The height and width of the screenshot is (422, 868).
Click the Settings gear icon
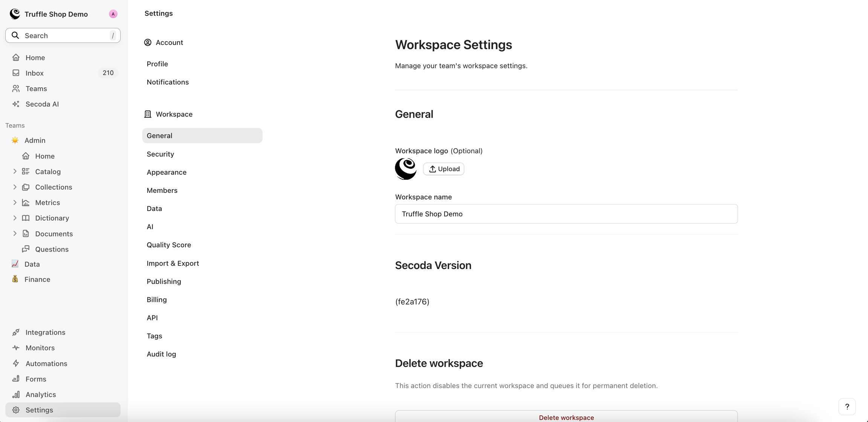pyautogui.click(x=16, y=410)
